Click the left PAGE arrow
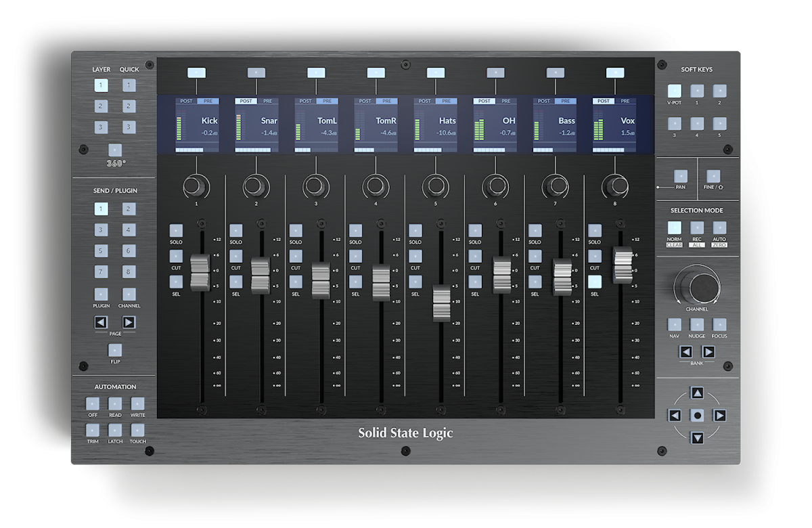This screenshot has width=812, height=528. pos(100,324)
